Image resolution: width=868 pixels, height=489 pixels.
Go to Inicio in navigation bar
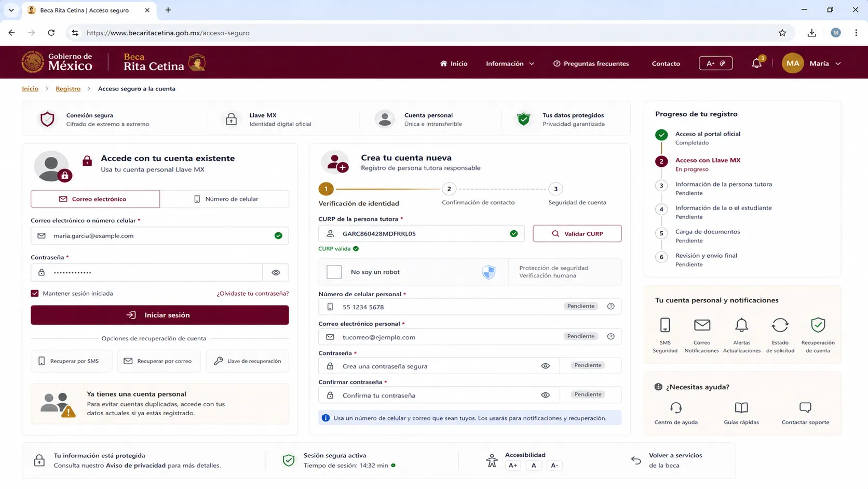(x=454, y=63)
